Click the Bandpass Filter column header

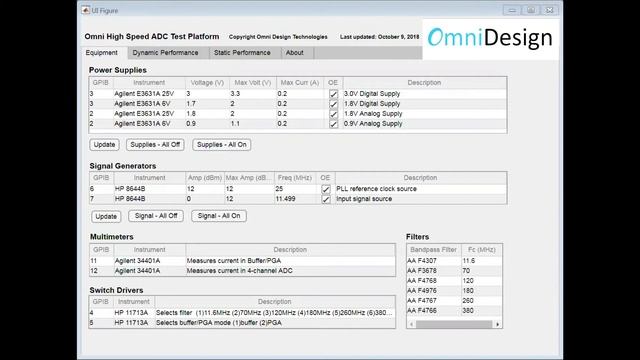(x=433, y=249)
